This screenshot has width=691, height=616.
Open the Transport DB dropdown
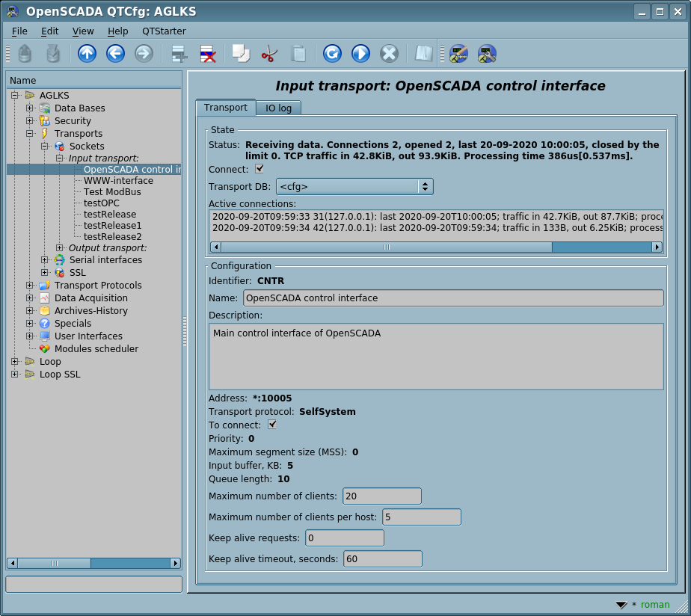point(354,186)
